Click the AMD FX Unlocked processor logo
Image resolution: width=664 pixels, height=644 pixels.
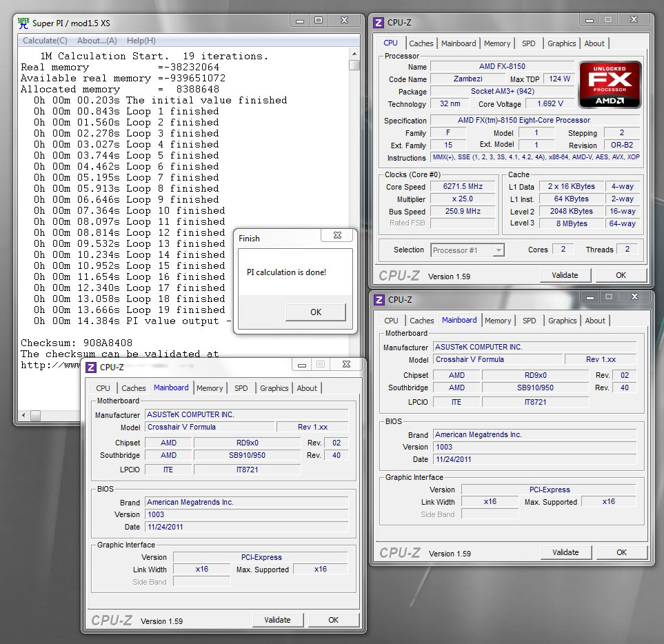(x=610, y=85)
